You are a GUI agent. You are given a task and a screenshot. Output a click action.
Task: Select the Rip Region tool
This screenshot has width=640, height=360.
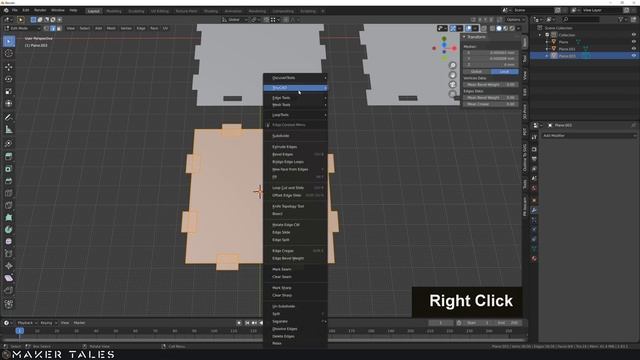(x=9, y=291)
